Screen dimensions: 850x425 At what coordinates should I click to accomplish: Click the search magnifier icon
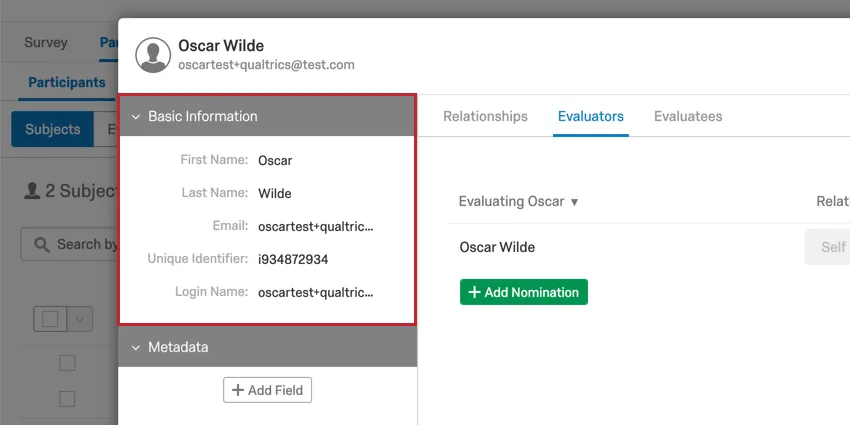click(42, 244)
